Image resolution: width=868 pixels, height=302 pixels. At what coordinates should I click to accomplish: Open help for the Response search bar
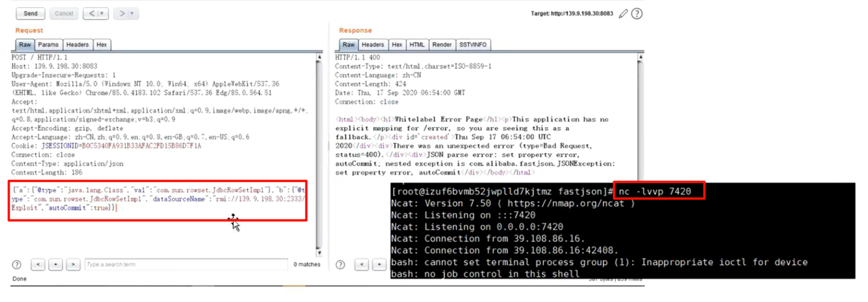click(340, 264)
